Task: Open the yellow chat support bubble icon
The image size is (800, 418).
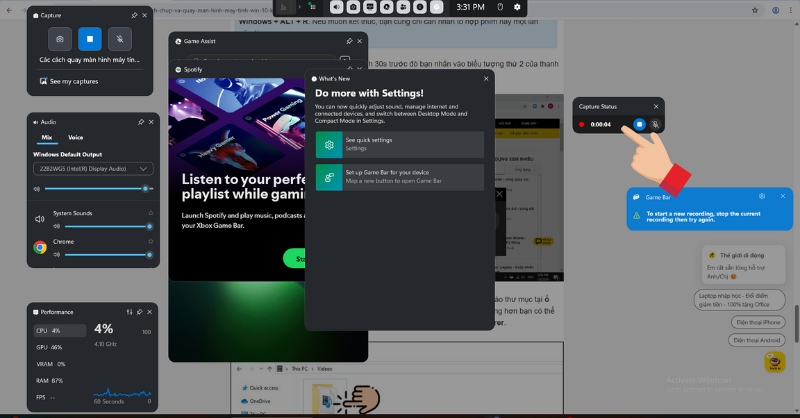Action: (x=774, y=362)
